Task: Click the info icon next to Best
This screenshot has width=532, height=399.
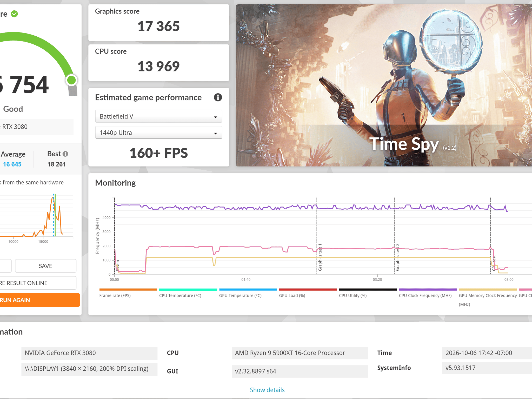Action: coord(65,154)
